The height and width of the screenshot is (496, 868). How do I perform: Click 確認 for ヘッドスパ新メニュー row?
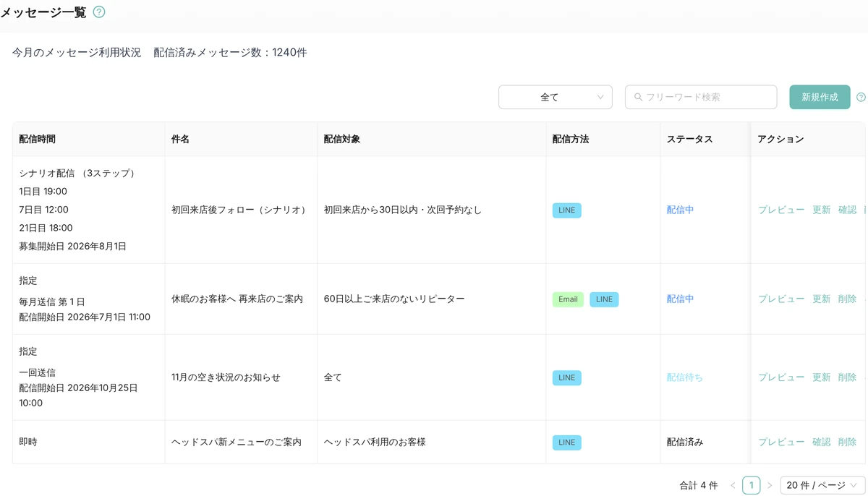(x=822, y=442)
